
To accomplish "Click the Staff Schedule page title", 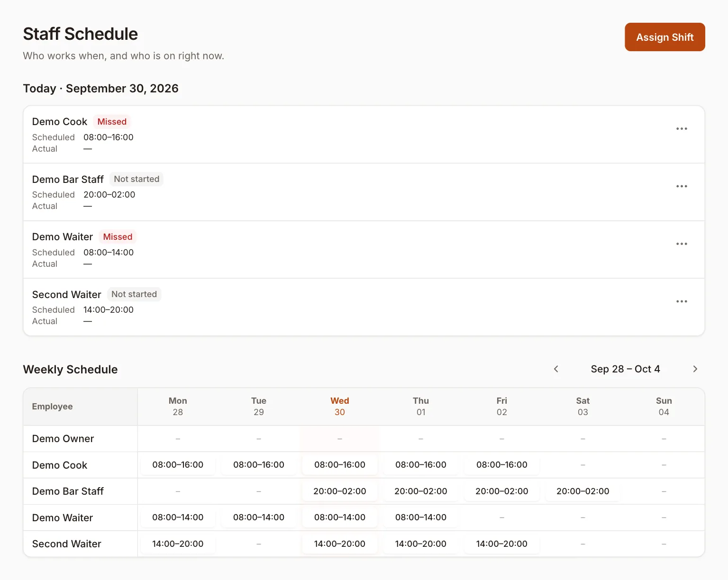I will (x=81, y=34).
